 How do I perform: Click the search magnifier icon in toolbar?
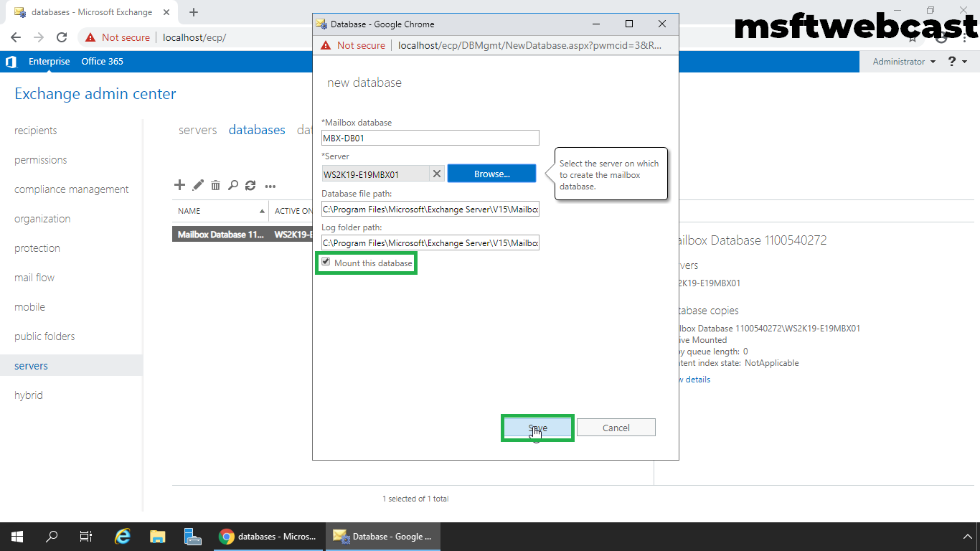tap(233, 186)
